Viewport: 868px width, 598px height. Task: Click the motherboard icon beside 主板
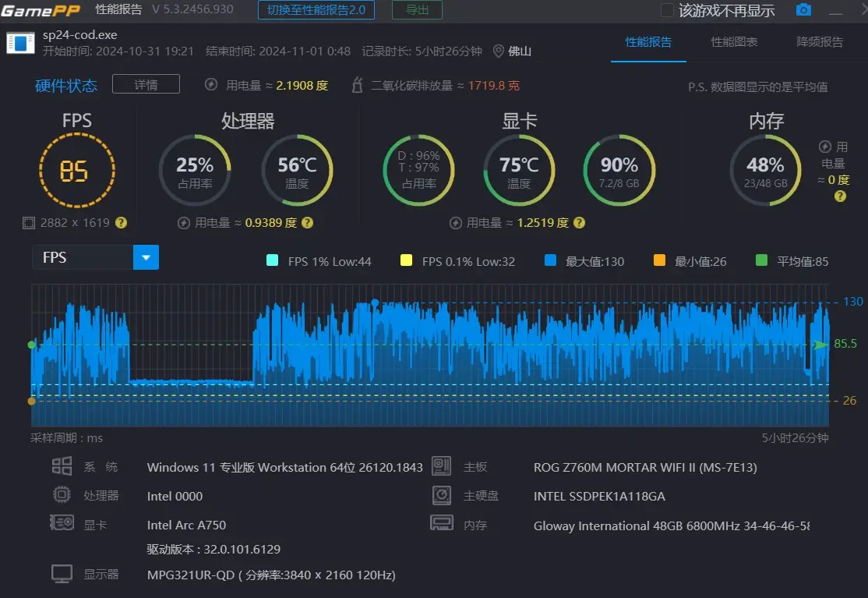tap(441, 466)
